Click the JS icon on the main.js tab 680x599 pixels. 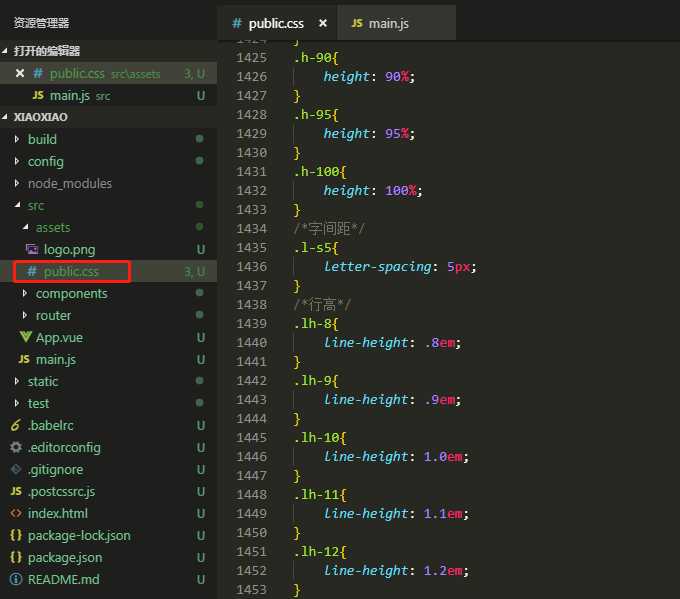(x=357, y=23)
